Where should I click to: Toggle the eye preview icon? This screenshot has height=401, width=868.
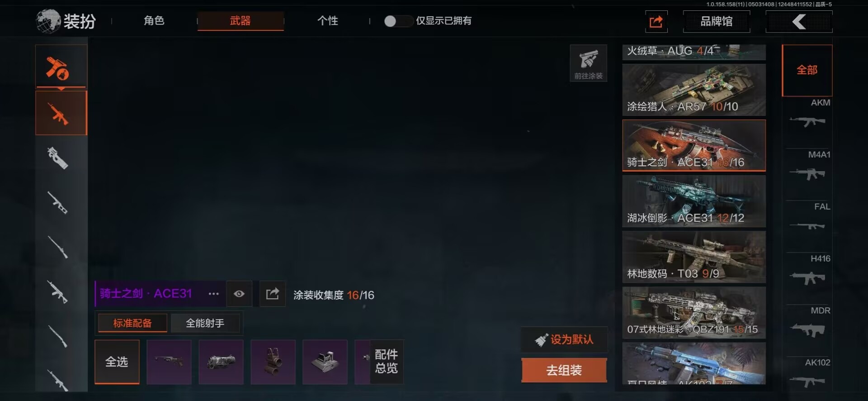click(x=239, y=294)
